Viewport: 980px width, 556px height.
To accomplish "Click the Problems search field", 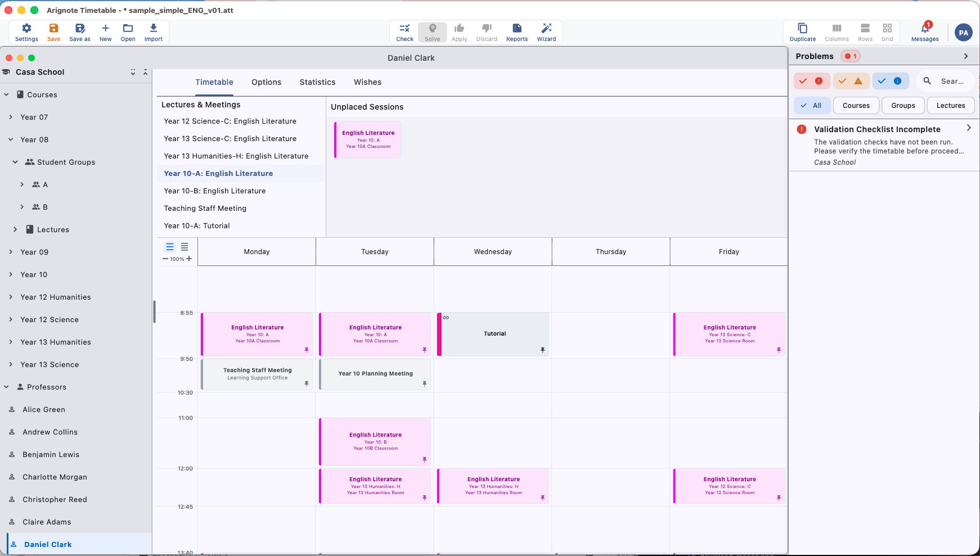I will (x=946, y=81).
